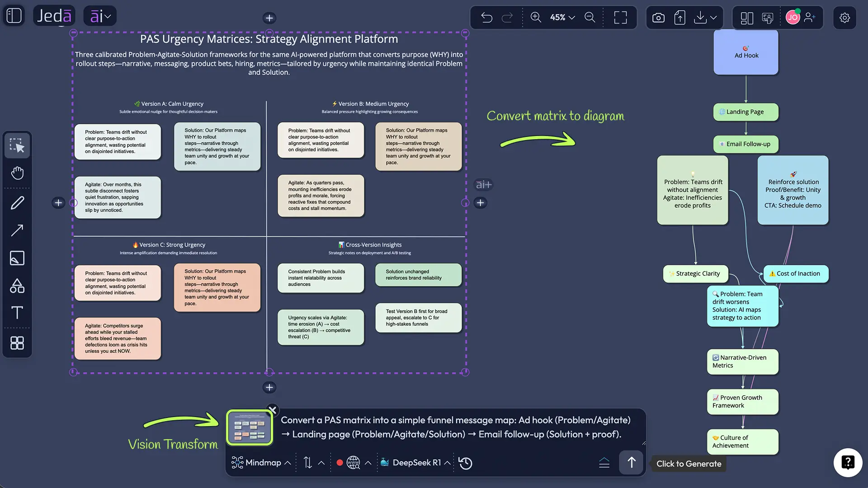Select the selection pointer tool
This screenshot has height=488, width=868.
(17, 145)
